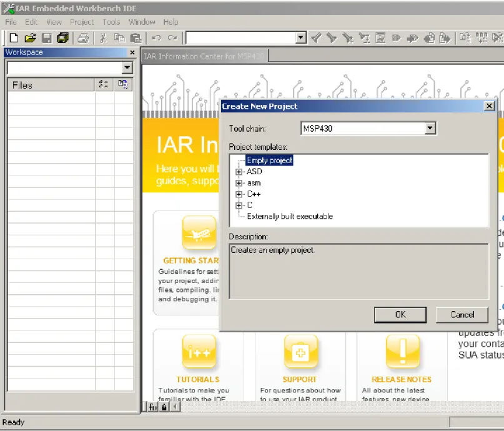The width and height of the screenshot is (504, 431).
Task: Open the Workspace configuration dropdown
Action: click(127, 67)
